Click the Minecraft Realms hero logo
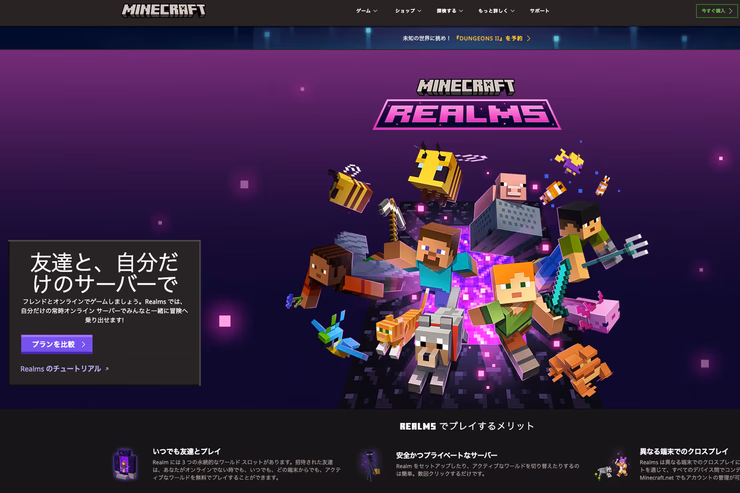This screenshot has width=740, height=493. [x=466, y=104]
